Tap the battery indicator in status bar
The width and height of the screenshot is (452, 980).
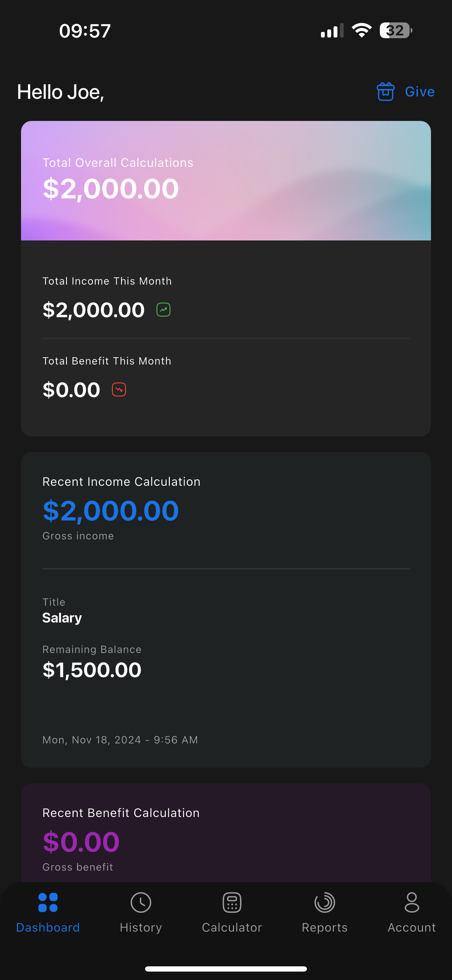[x=396, y=30]
